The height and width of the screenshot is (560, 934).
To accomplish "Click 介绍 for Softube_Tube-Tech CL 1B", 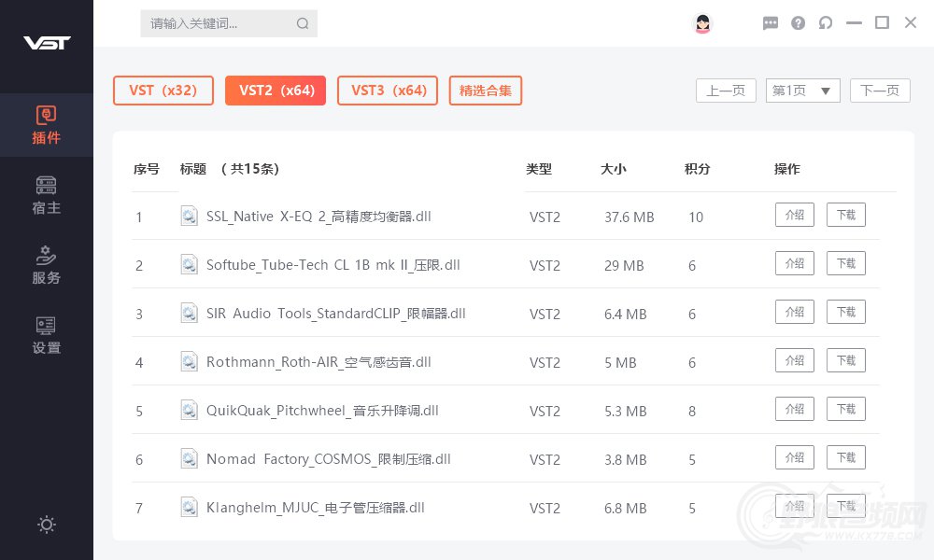I will point(795,263).
